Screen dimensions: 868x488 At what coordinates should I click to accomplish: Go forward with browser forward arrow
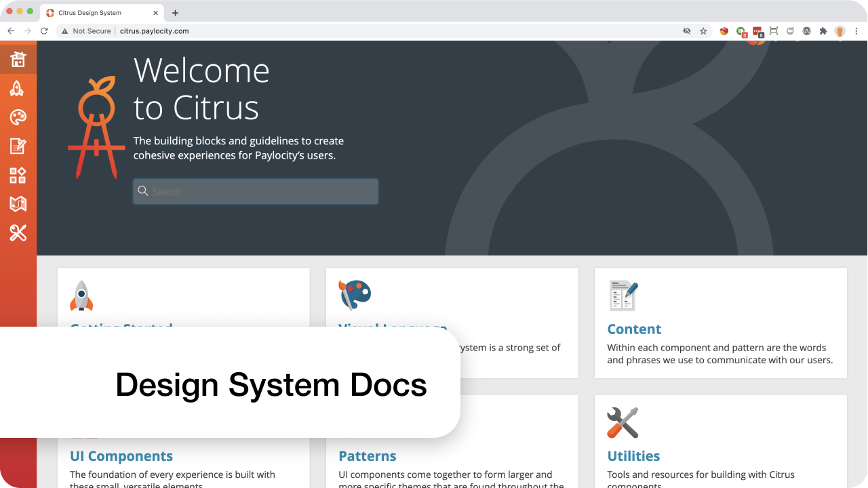[x=28, y=31]
